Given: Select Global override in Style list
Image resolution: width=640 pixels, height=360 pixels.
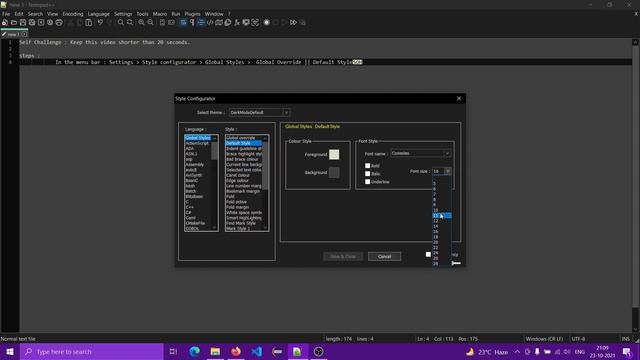Looking at the screenshot, I should (x=244, y=138).
